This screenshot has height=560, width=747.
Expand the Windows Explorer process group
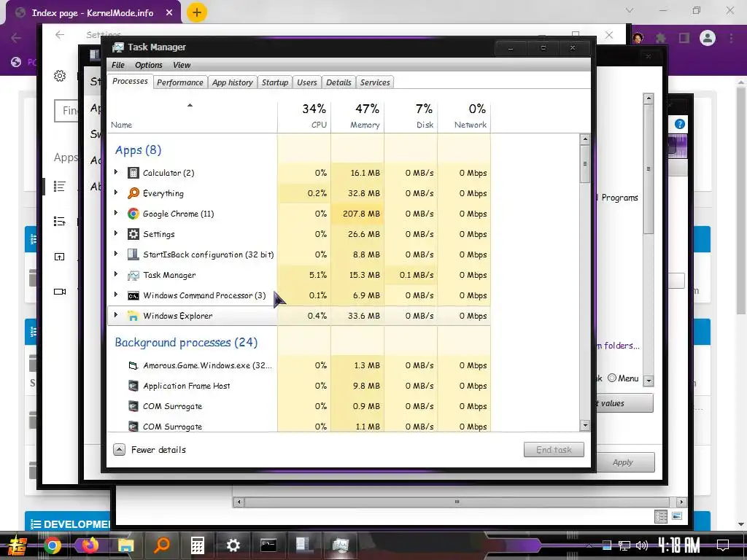click(116, 315)
